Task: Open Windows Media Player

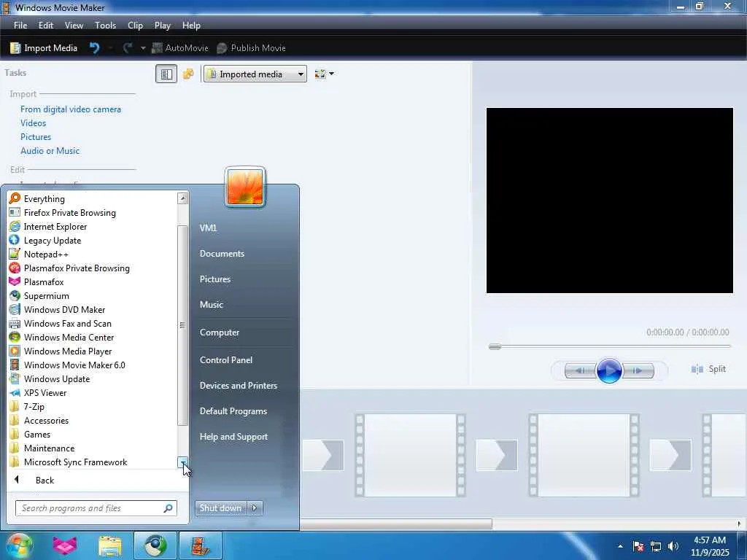Action: pyautogui.click(x=93, y=351)
